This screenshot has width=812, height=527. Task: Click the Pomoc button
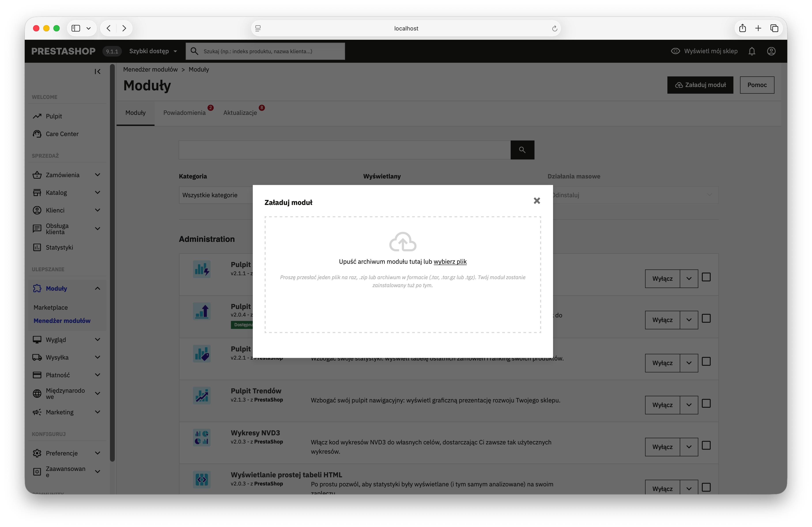click(757, 85)
